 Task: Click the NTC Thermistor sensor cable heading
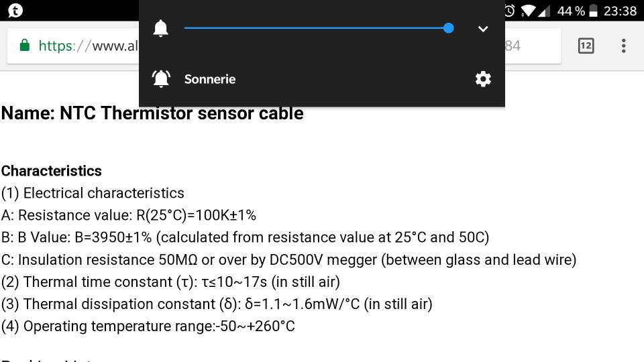pos(152,113)
